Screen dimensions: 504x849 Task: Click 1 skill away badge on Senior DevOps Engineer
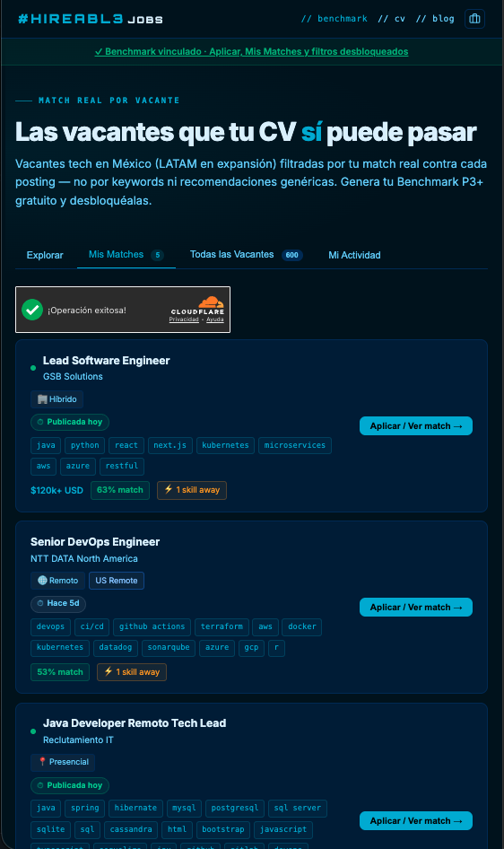(132, 672)
